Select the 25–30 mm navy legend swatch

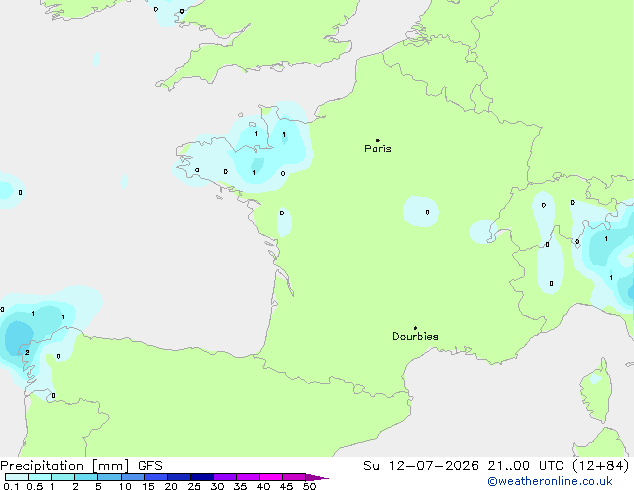click(201, 477)
